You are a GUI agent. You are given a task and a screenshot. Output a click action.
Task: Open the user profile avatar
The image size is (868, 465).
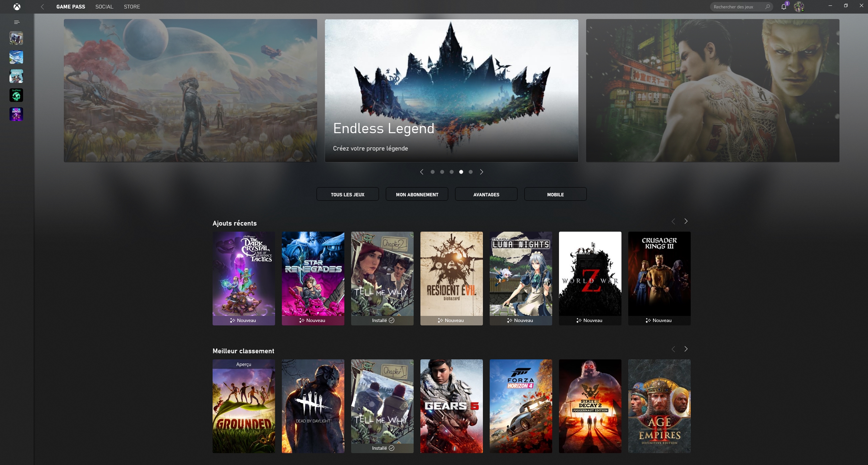(799, 6)
